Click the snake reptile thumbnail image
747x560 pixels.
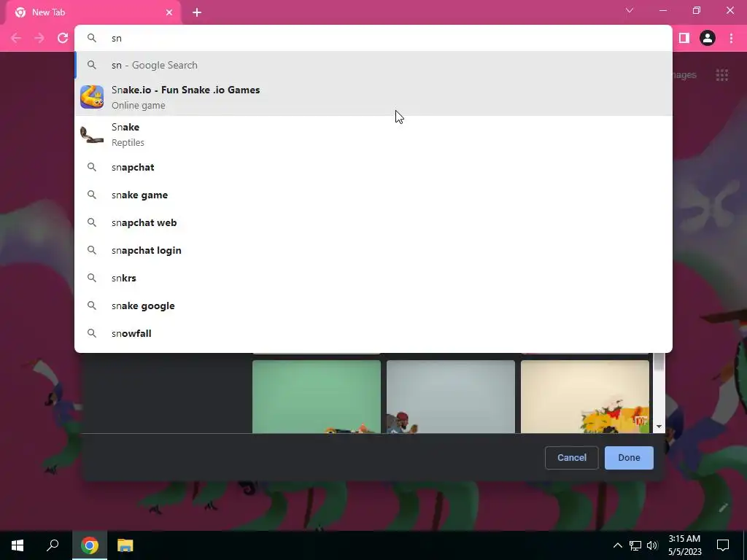pos(92,135)
